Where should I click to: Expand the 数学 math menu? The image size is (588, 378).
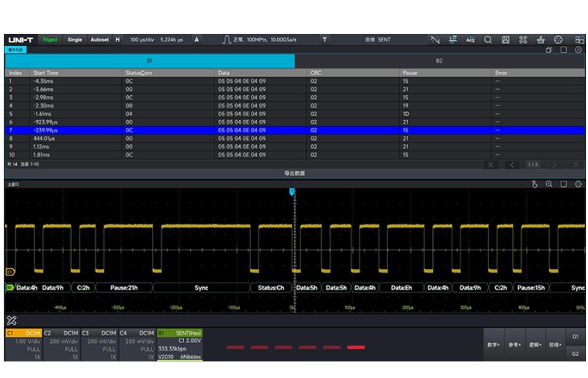tap(493, 344)
